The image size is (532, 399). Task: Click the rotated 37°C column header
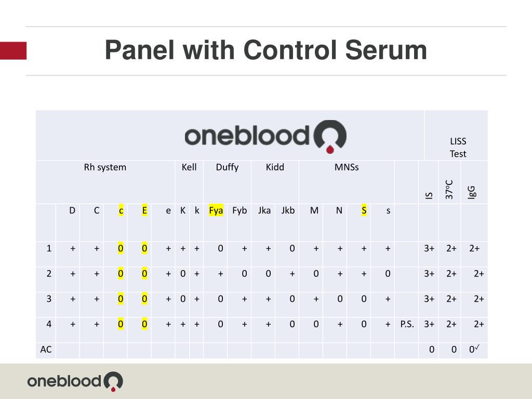[x=449, y=189]
